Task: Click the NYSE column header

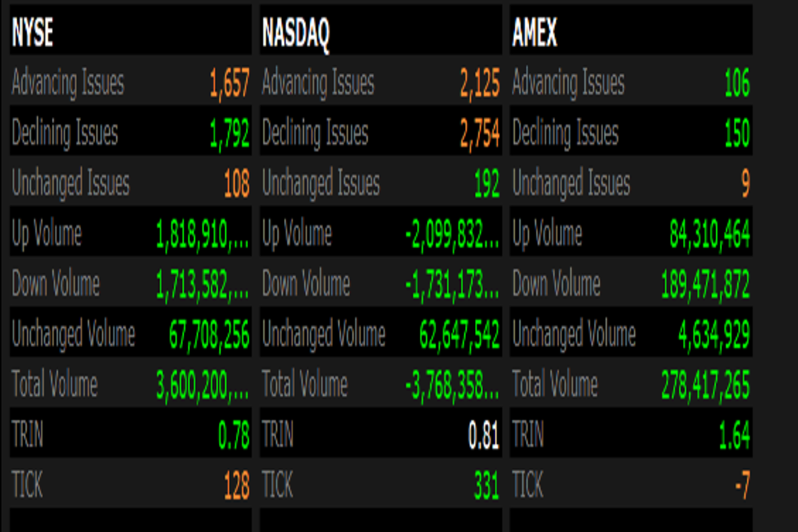Action: click(33, 35)
